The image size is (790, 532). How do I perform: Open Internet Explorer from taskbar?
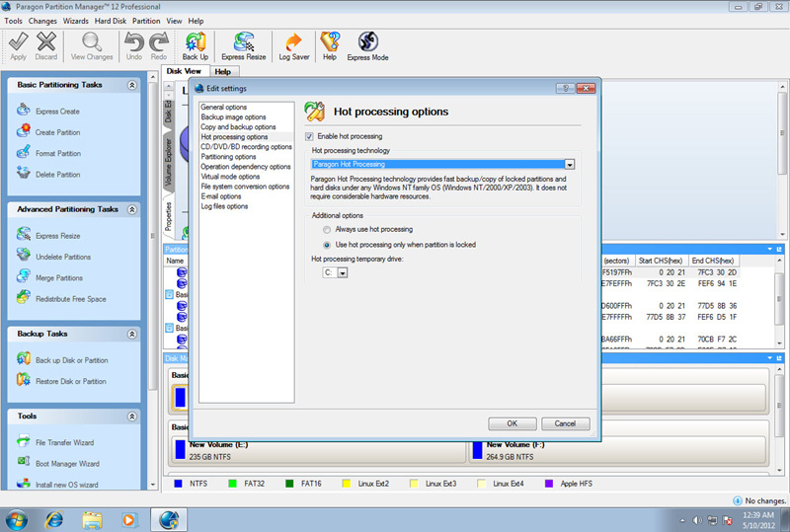click(54, 519)
